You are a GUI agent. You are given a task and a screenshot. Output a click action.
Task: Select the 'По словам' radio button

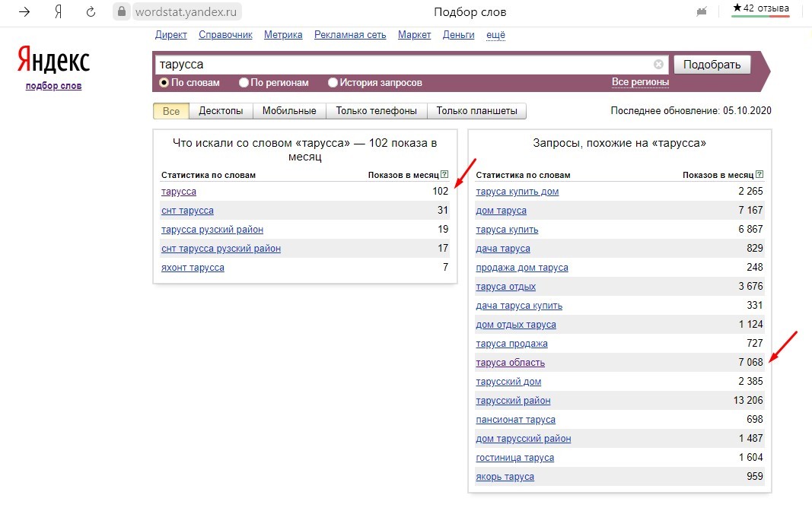(164, 83)
